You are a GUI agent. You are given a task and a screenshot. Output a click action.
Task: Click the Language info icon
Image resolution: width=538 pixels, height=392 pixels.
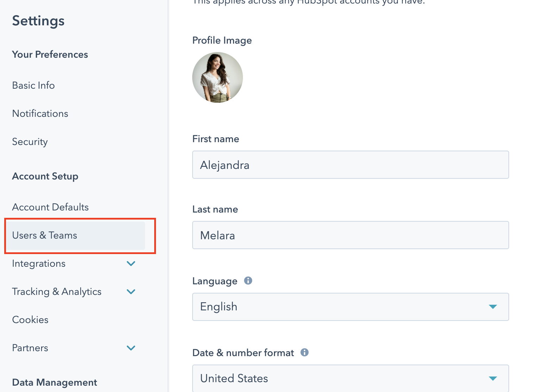click(248, 280)
